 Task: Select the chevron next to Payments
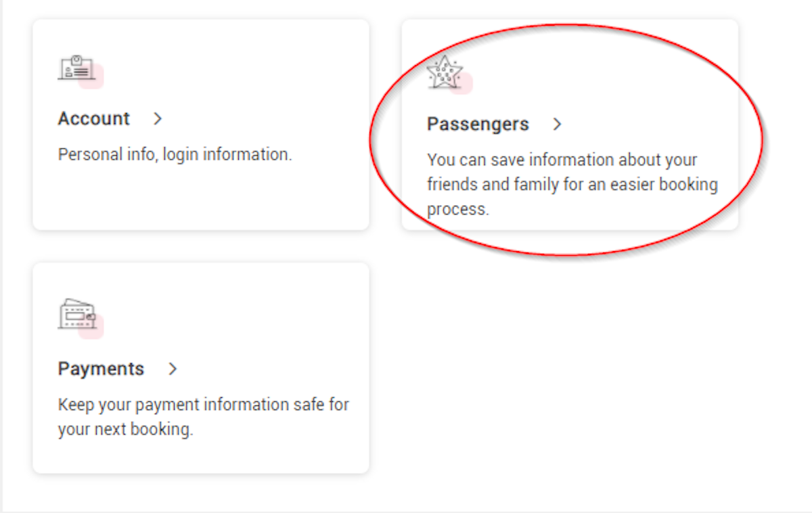173,369
